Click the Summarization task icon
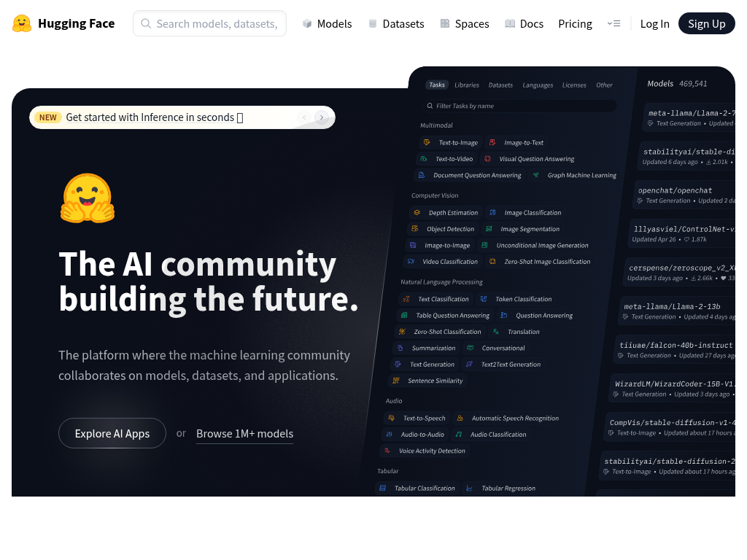The width and height of the screenshot is (747, 560). pyautogui.click(x=400, y=348)
